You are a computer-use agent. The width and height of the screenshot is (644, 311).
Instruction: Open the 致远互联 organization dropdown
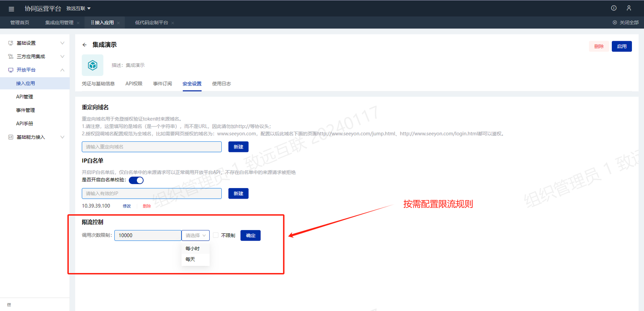point(78,8)
